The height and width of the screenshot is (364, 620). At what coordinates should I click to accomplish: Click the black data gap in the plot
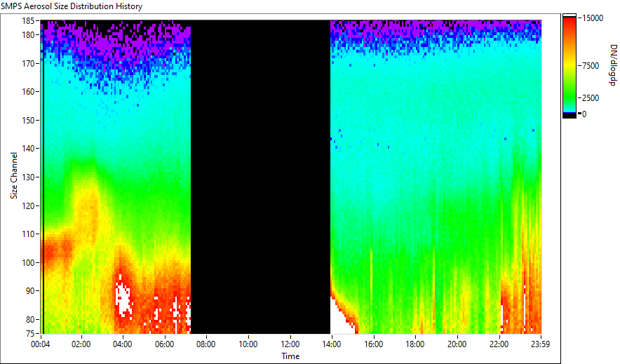pos(261,177)
